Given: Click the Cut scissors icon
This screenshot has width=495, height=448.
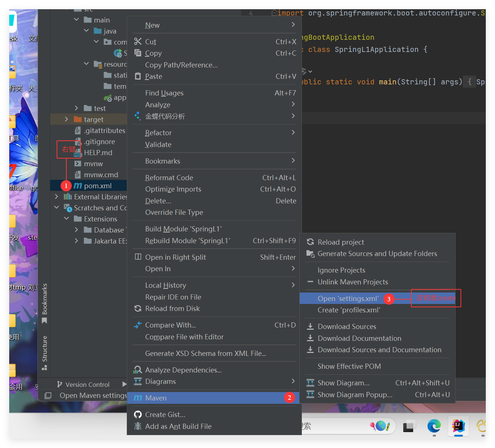Looking at the screenshot, I should 138,41.
